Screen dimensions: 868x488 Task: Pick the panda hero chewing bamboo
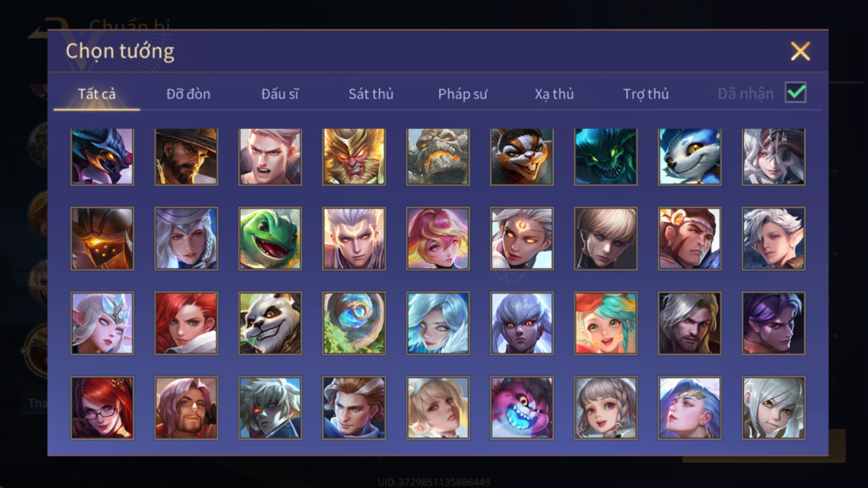click(270, 323)
